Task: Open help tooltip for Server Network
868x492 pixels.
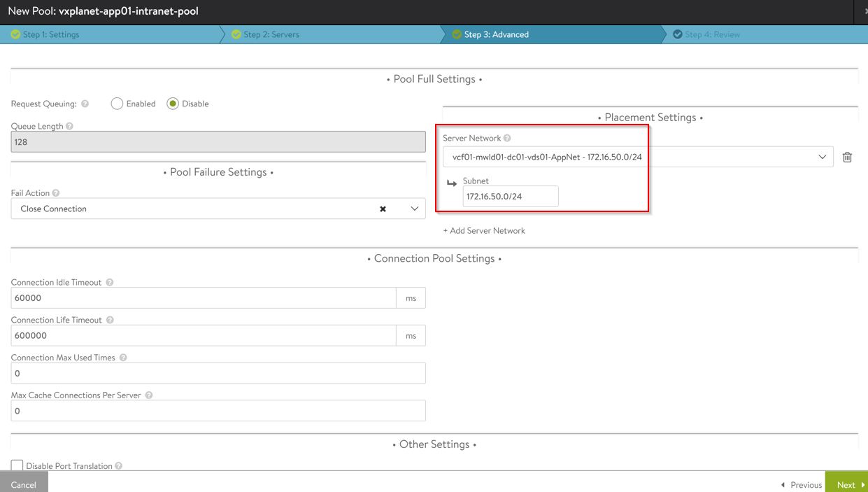Action: [x=507, y=139]
